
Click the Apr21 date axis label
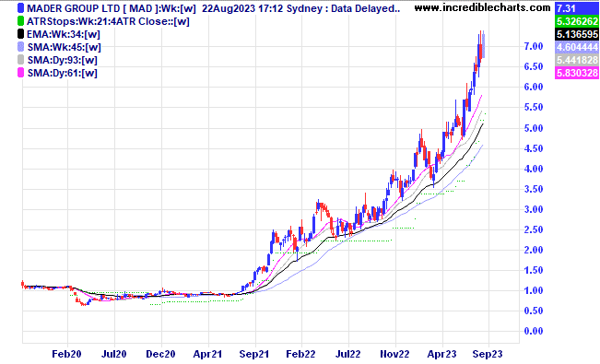pos(207,354)
